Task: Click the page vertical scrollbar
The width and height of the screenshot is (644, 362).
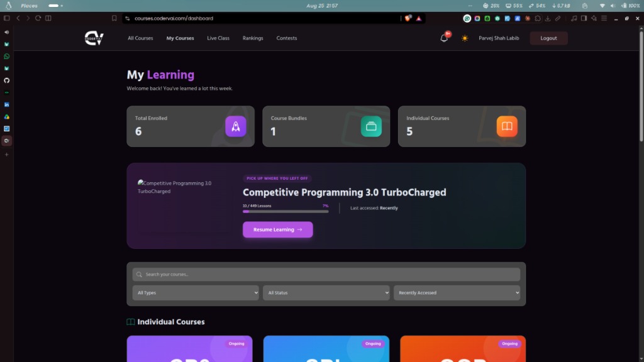Action: pos(641,86)
